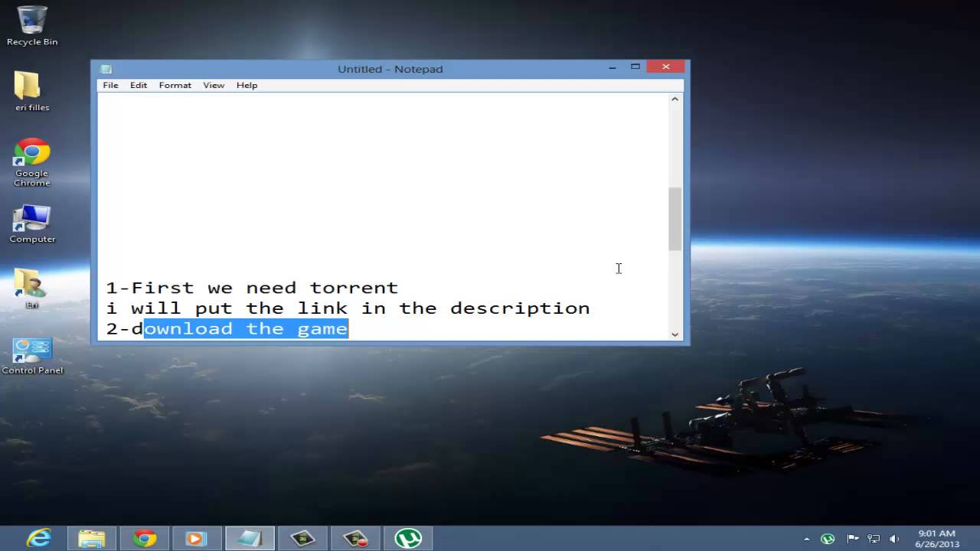Click Internet Explorer in the taskbar
980x551 pixels.
pyautogui.click(x=38, y=538)
